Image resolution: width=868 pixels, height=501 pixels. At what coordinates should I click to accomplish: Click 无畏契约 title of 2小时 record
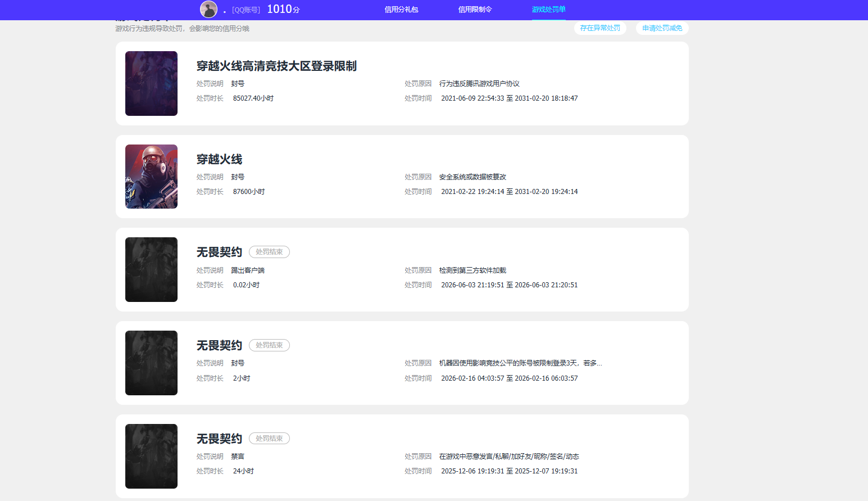coord(219,345)
